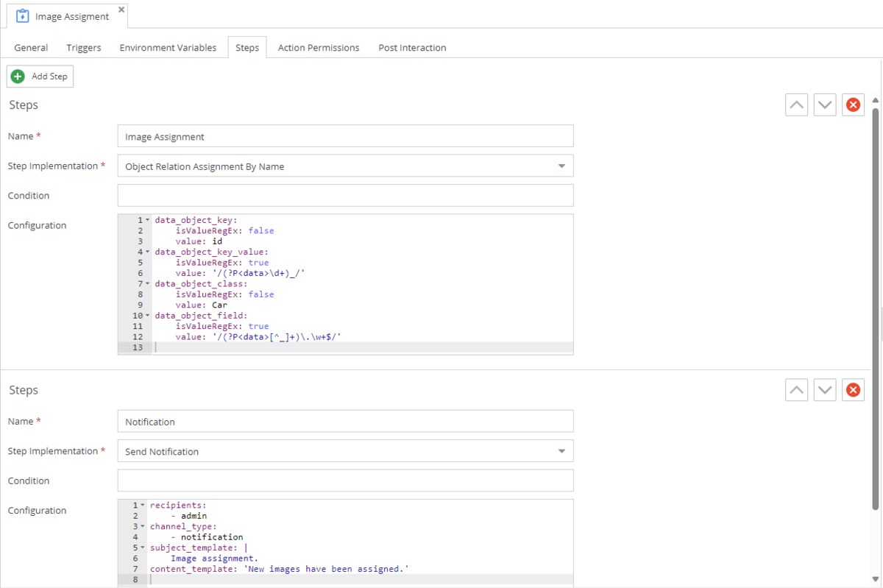883x588 pixels.
Task: Collapse data_object_key fold arrow on line 1
Action: coord(147,221)
